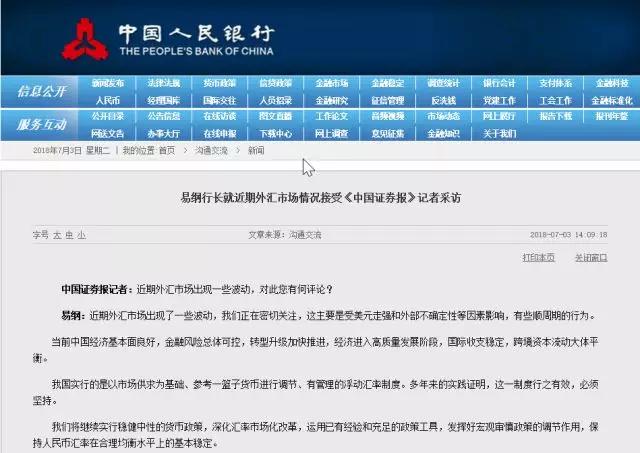The width and height of the screenshot is (640, 453).
Task: Set font size to 小 (small)
Action: [x=82, y=235]
